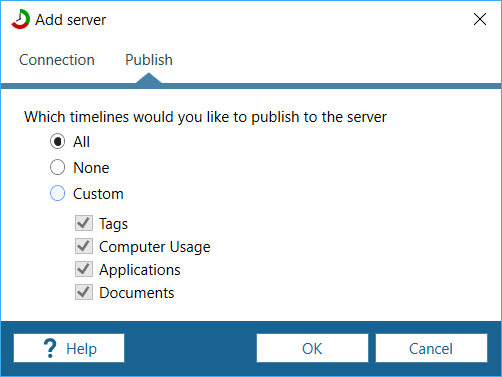This screenshot has height=377, width=502.
Task: Click the Cancel button
Action: (x=431, y=348)
